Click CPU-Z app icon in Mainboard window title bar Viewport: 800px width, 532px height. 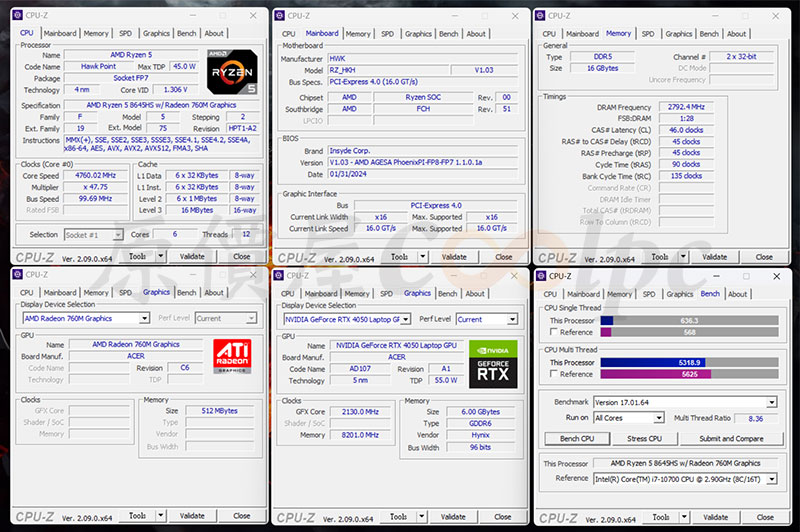tap(280, 16)
